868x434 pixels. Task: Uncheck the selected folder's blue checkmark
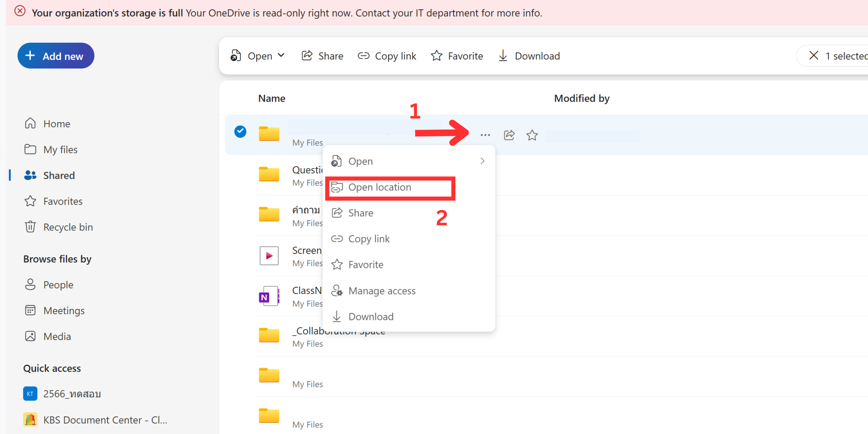[240, 131]
